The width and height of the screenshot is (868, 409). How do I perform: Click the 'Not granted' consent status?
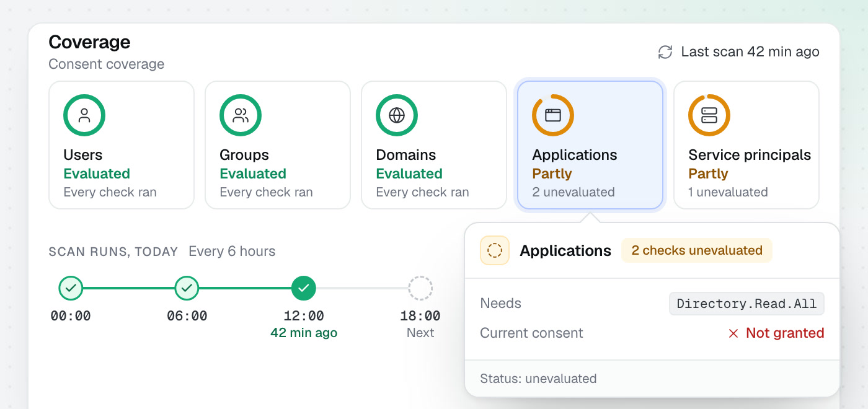785,333
